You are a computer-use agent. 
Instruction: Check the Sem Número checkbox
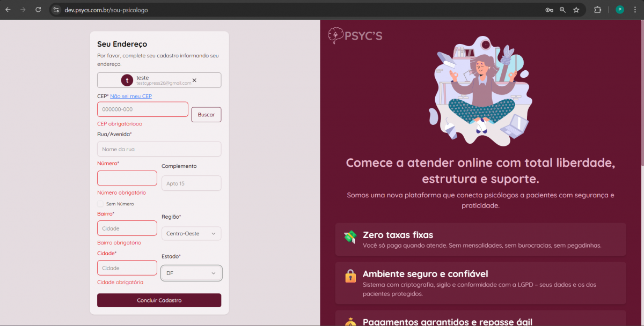pyautogui.click(x=100, y=204)
